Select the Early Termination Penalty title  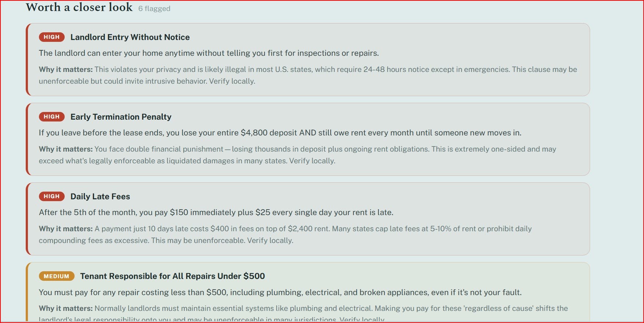point(121,117)
